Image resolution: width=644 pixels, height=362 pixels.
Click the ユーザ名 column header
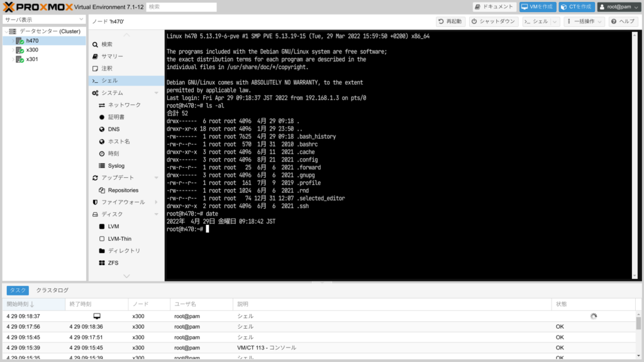pos(201,304)
